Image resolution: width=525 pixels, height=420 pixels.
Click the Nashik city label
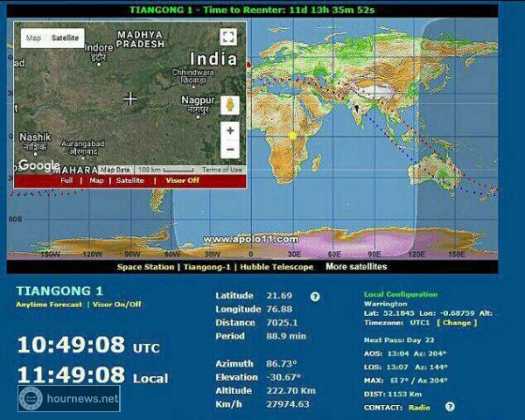click(x=35, y=142)
